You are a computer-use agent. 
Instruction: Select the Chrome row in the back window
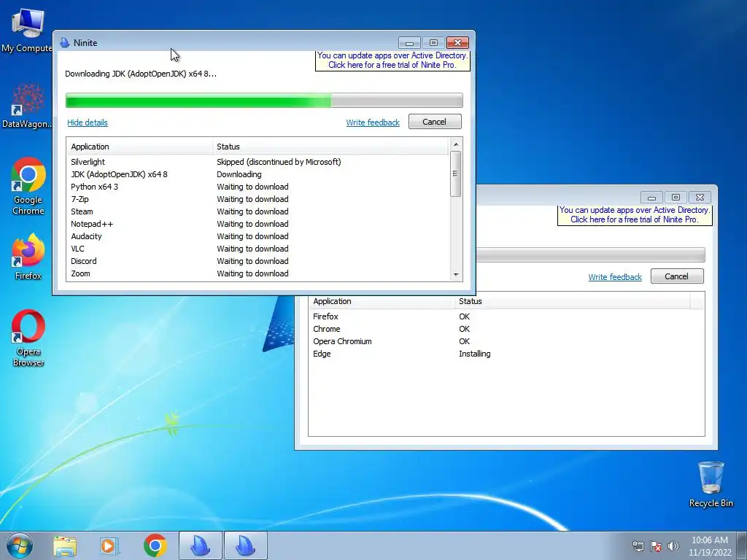506,329
